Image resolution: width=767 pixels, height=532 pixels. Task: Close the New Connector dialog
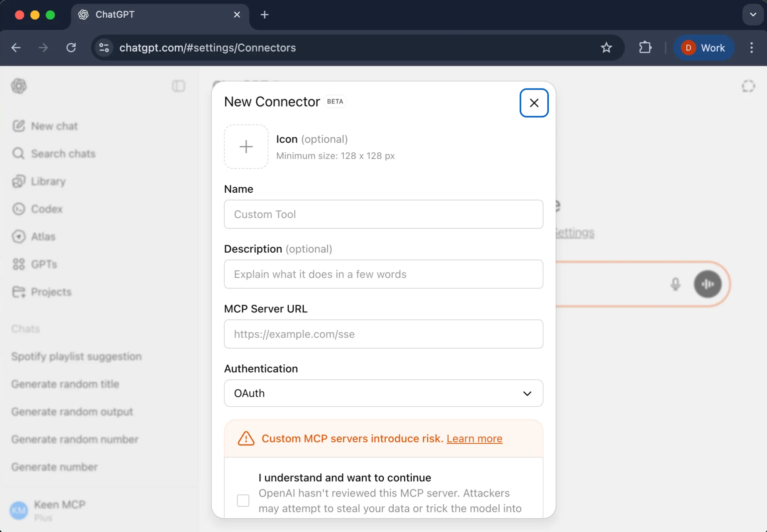[534, 103]
